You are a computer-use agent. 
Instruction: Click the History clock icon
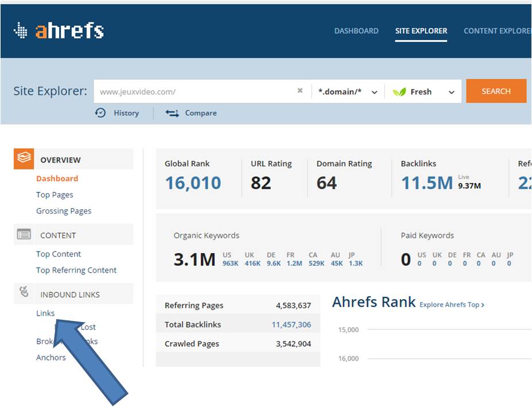(100, 113)
